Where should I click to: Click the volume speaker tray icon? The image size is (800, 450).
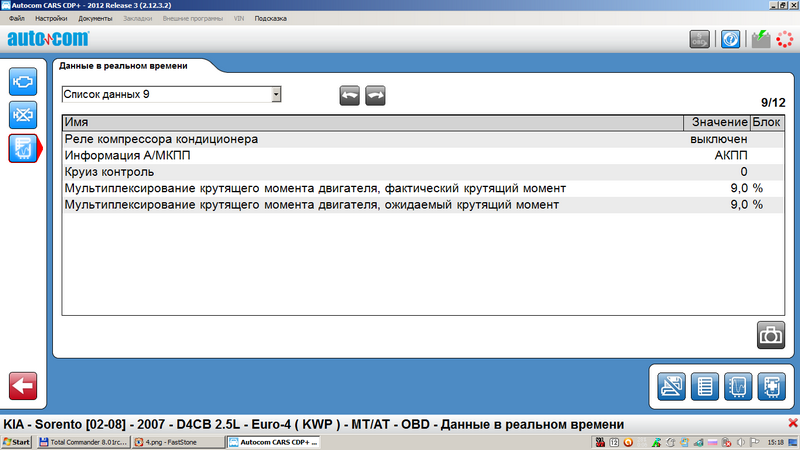click(x=740, y=442)
